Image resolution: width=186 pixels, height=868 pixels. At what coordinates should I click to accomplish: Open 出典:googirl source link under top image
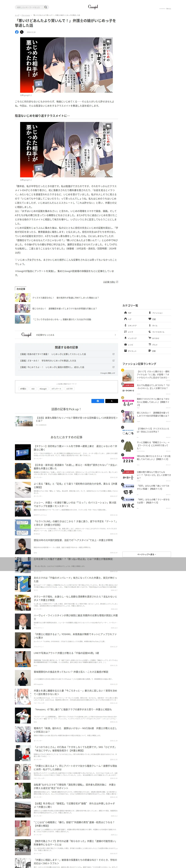click(26, 95)
